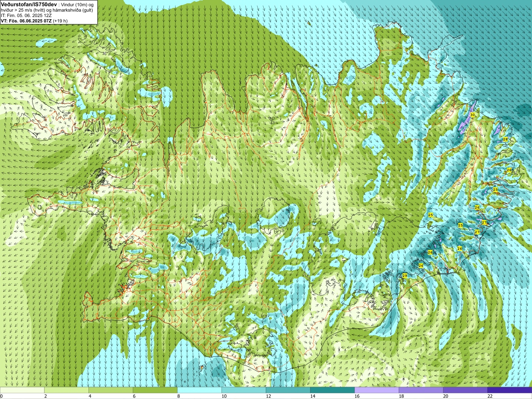Click the 'Vindur (10m) og' description text
Viewport: 532px width, 399px height.
tap(78, 4)
